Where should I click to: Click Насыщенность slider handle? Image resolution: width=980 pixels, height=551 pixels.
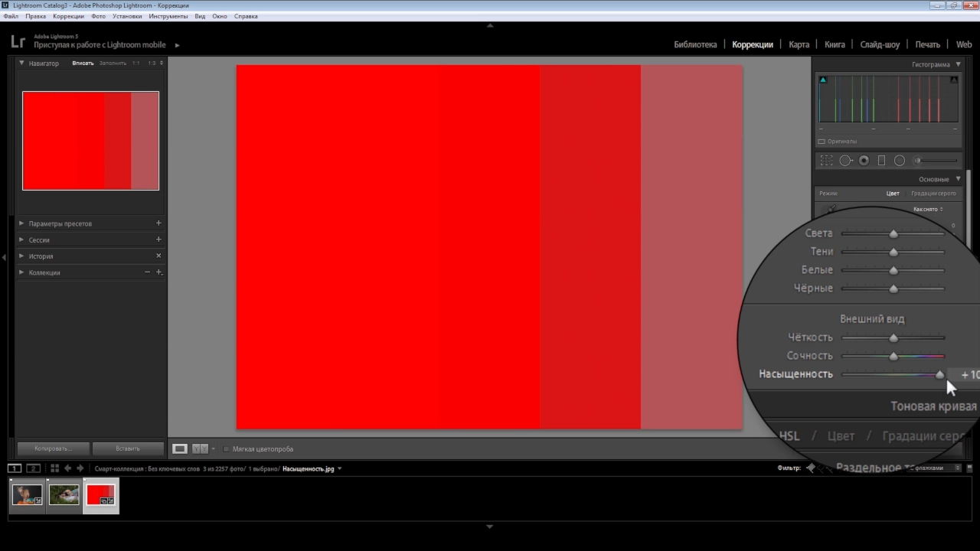(x=940, y=374)
